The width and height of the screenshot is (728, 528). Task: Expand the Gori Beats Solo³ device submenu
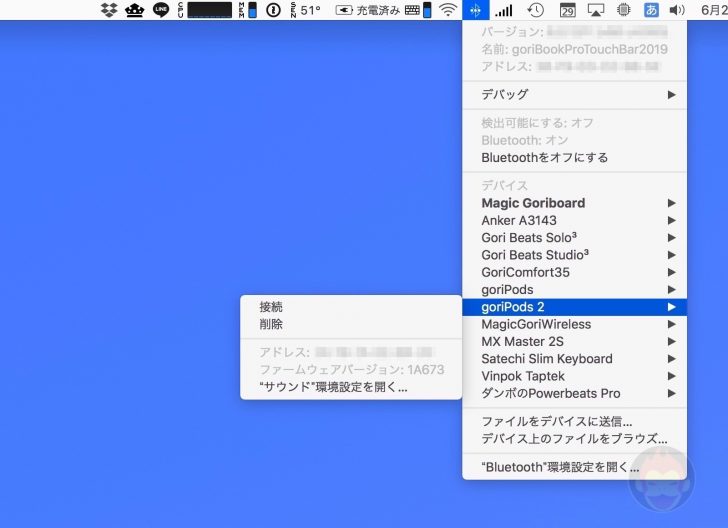point(575,237)
